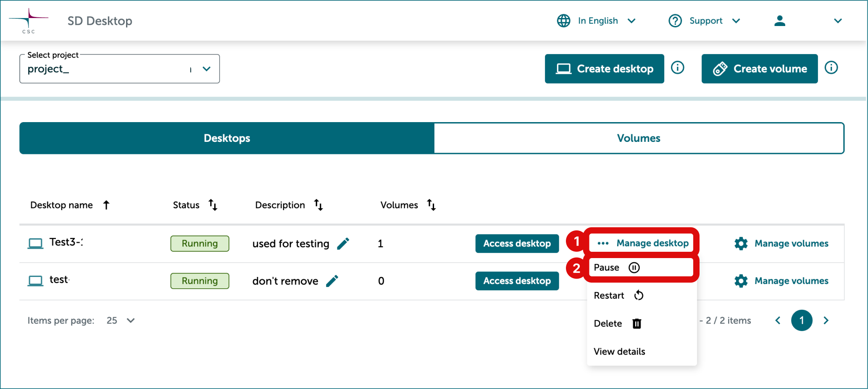Edit 'used for testing' description pencil

[343, 243]
